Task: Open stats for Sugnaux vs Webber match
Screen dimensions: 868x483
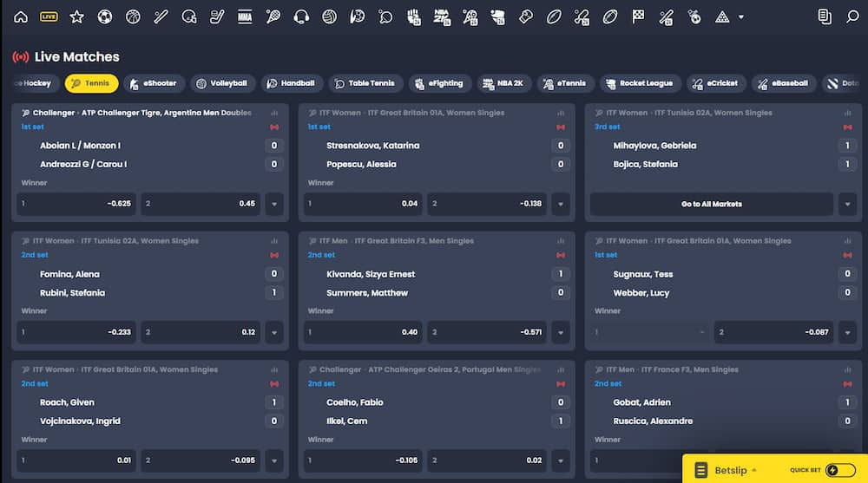Action: coord(847,241)
